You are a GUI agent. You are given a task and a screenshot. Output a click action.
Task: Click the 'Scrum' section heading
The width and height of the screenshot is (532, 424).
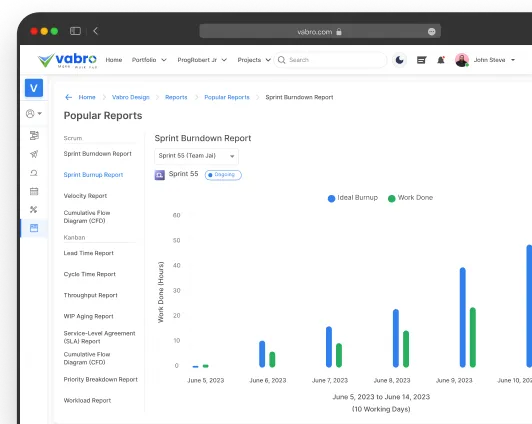73,138
